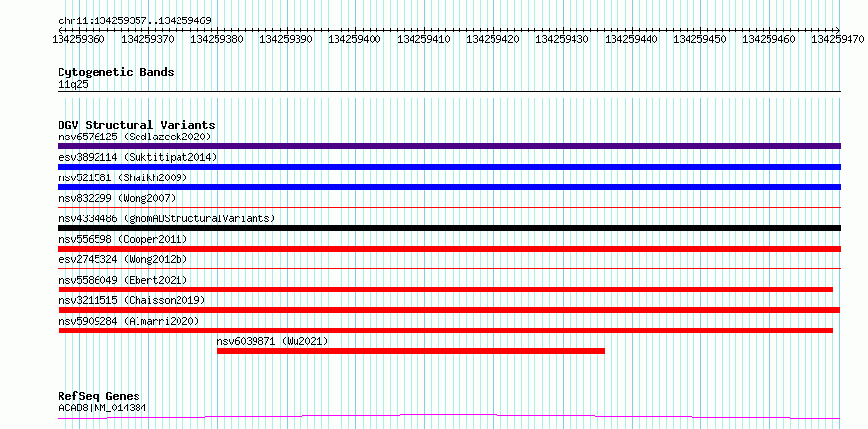The width and height of the screenshot is (868, 429).
Task: Open the nsv5586049 (Ebert2021) label
Action: pos(123,280)
